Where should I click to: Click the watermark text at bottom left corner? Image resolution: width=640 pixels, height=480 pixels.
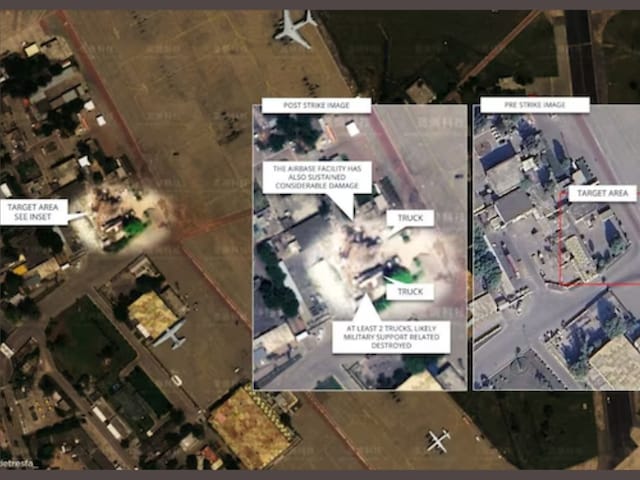[x=16, y=466]
